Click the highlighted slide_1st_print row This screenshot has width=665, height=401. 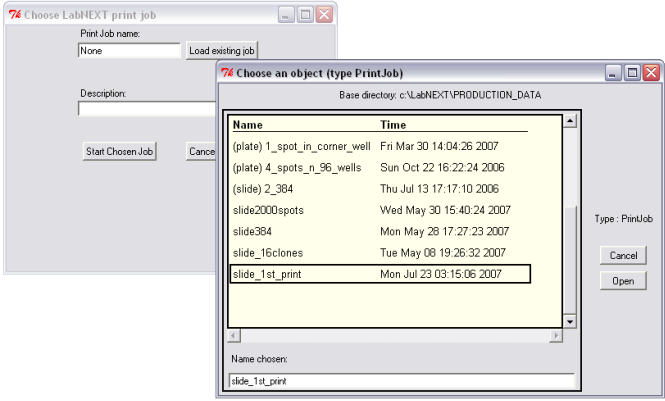click(378, 274)
